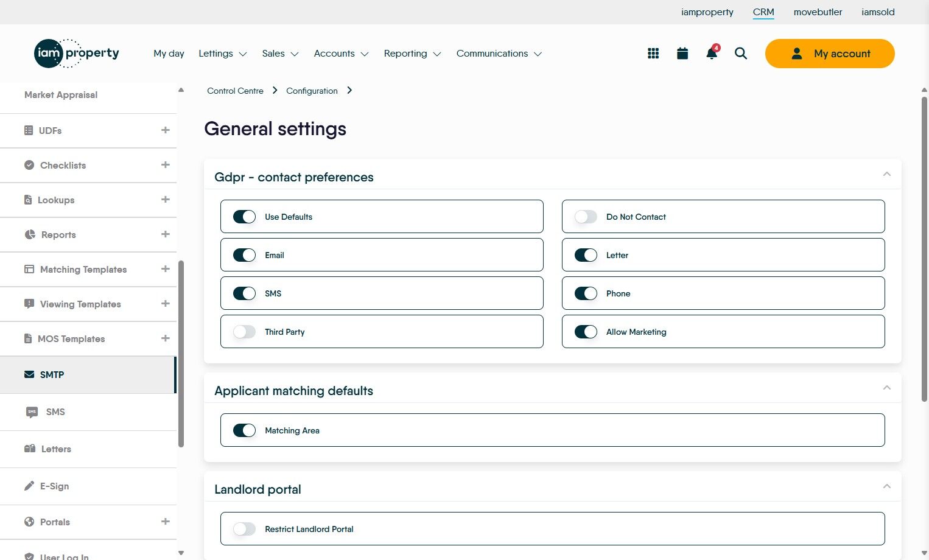The height and width of the screenshot is (560, 929).
Task: Click the iamproperty logo
Action: coord(77,54)
